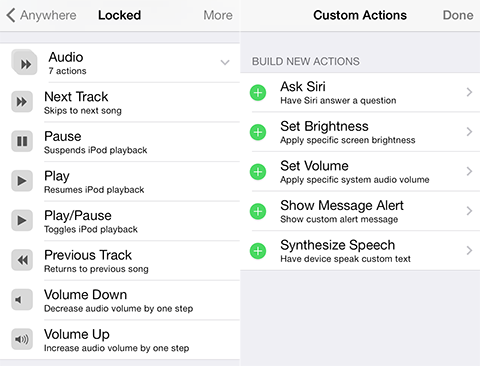Add Ask Siri action with green plus
480x366 pixels.
pos(258,93)
